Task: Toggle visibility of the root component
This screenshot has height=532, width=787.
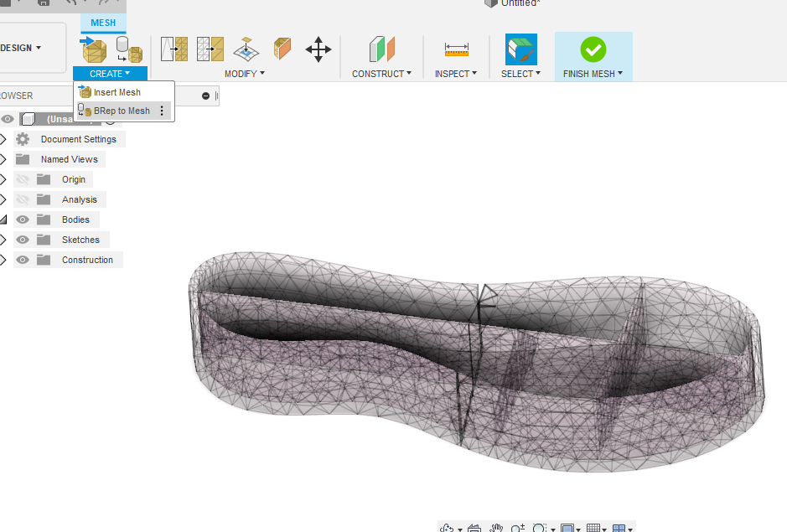Action: [7, 119]
